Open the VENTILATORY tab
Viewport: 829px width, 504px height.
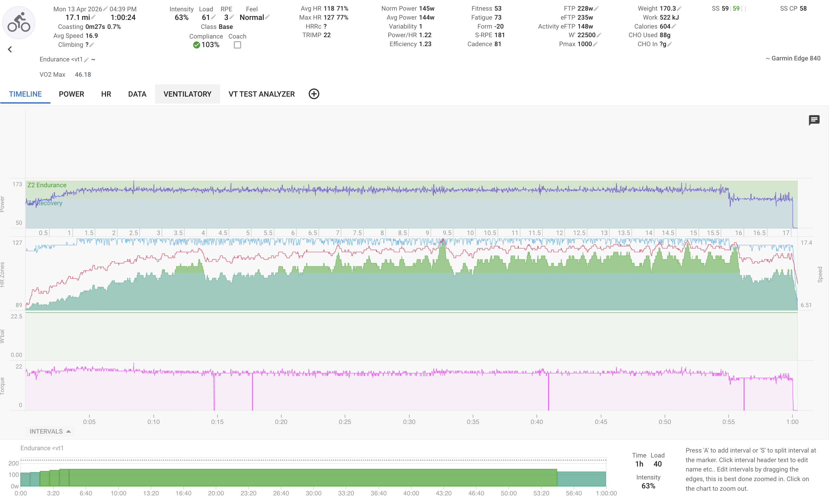(x=187, y=94)
